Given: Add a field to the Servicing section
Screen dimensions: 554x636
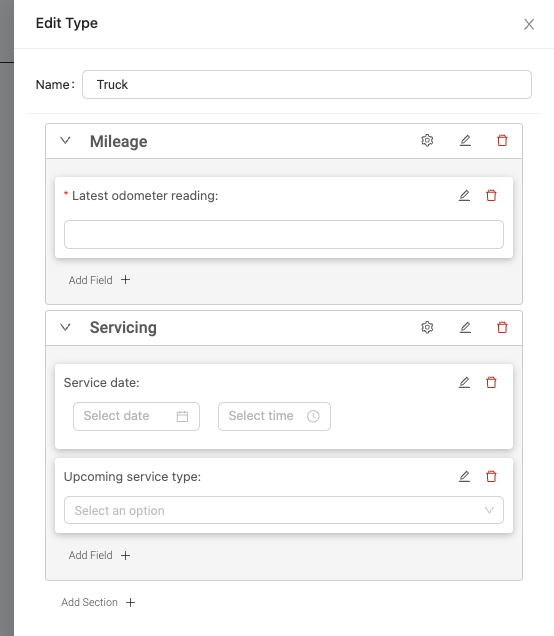Looking at the screenshot, I should (99, 555).
